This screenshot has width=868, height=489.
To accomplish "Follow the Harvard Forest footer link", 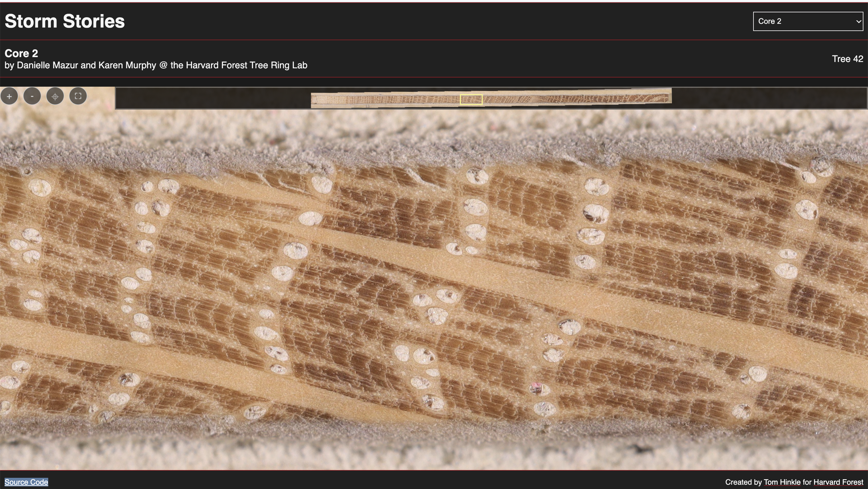I will (838, 482).
